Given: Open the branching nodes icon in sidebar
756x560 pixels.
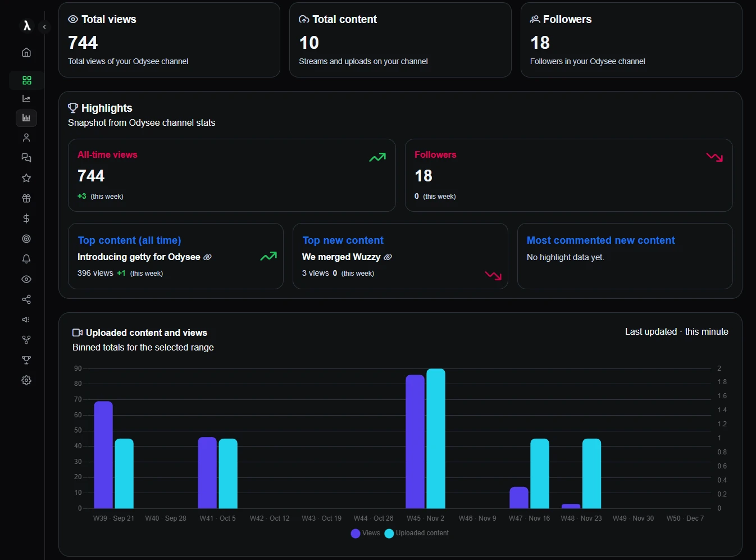Looking at the screenshot, I should pos(26,340).
